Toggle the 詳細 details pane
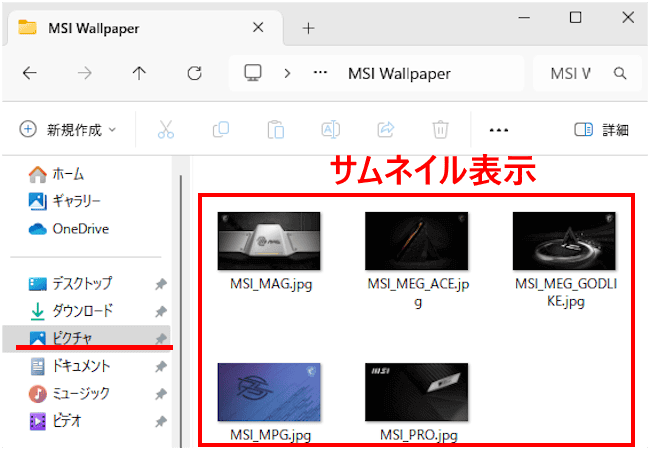This screenshot has width=650, height=450. tap(601, 130)
